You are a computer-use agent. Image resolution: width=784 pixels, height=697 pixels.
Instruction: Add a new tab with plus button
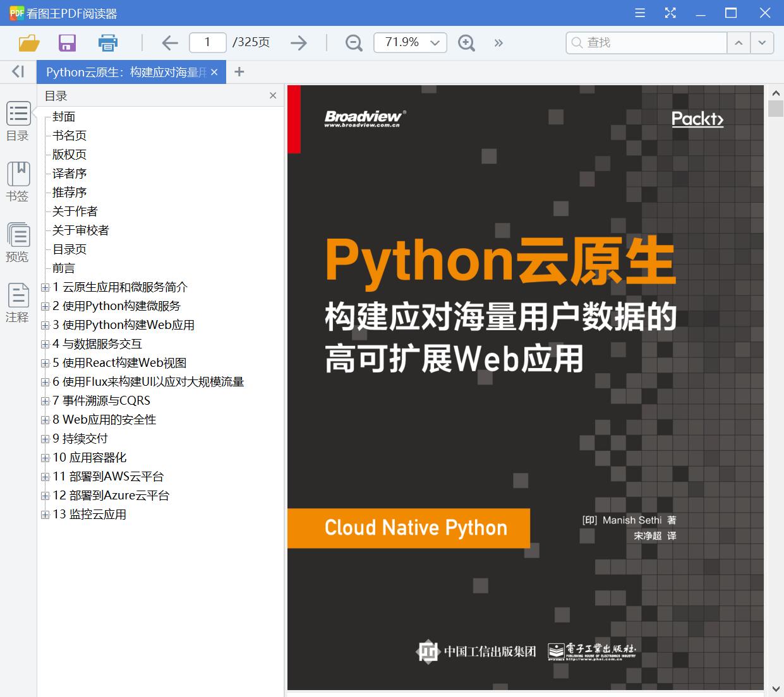click(x=239, y=72)
